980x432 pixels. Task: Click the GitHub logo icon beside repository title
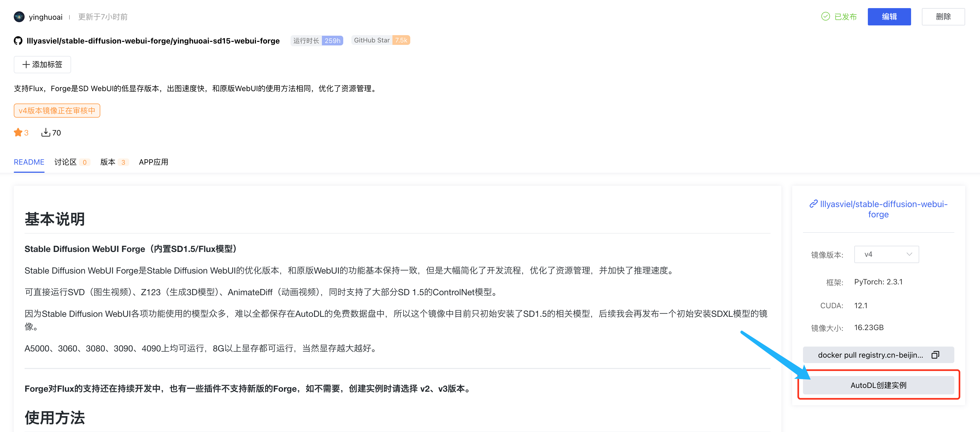coord(18,41)
